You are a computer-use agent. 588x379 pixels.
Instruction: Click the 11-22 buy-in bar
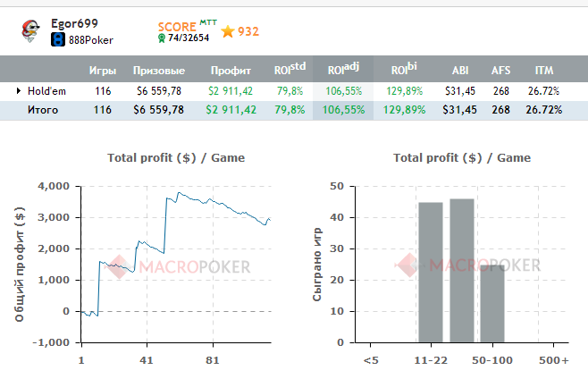point(431,273)
